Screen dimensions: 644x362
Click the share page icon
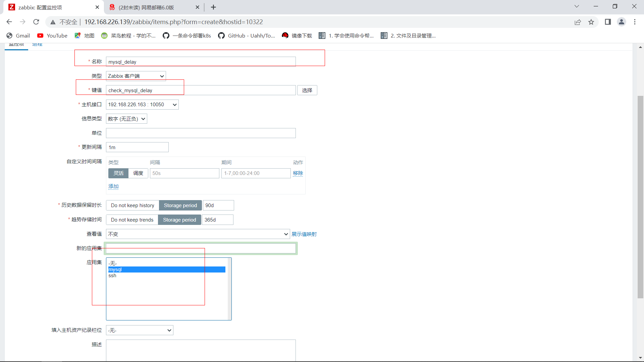point(578,22)
